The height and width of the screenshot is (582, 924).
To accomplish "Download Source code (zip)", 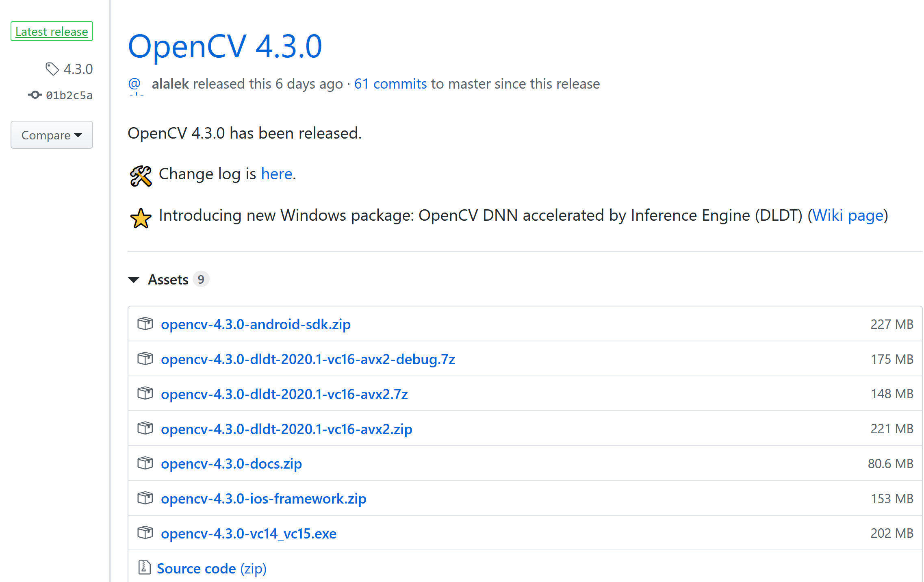I will pos(212,569).
